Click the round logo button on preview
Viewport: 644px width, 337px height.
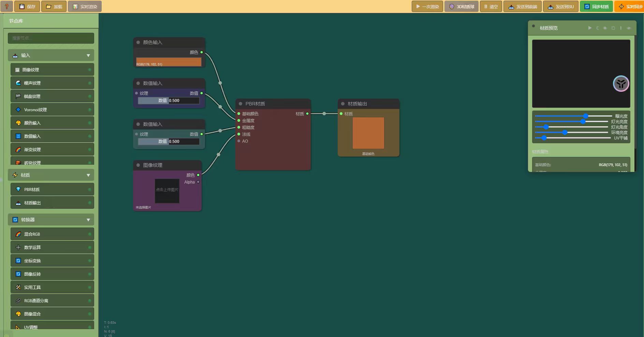pos(621,84)
